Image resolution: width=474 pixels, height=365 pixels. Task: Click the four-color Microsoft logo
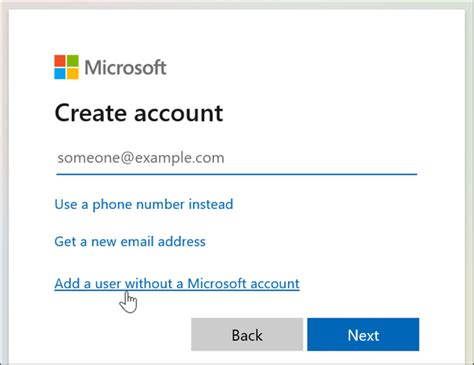pyautogui.click(x=67, y=67)
